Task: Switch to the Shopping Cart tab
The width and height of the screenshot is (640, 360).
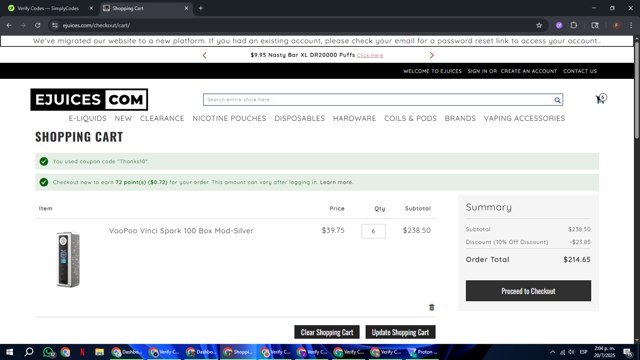Action: (x=146, y=8)
